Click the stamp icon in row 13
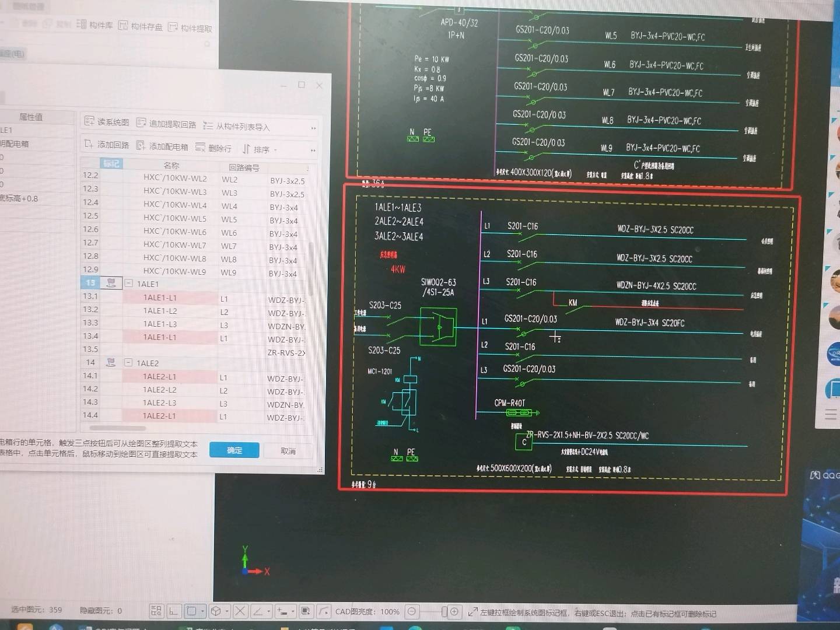The width and height of the screenshot is (840, 630). click(111, 283)
